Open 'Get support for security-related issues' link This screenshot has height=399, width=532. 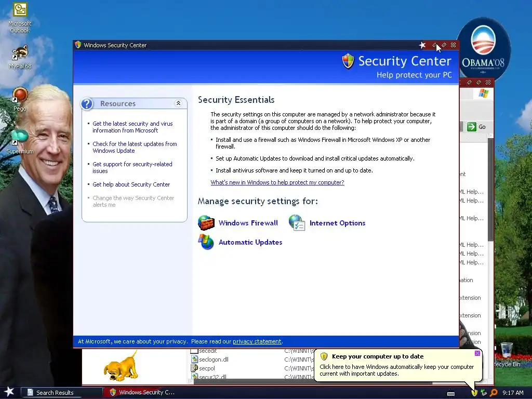click(x=132, y=167)
